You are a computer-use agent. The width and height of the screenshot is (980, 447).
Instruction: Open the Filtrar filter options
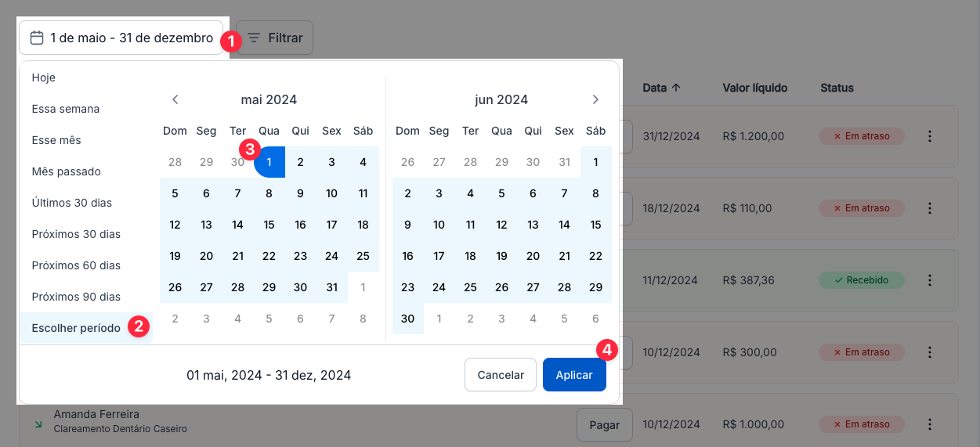[x=275, y=38]
